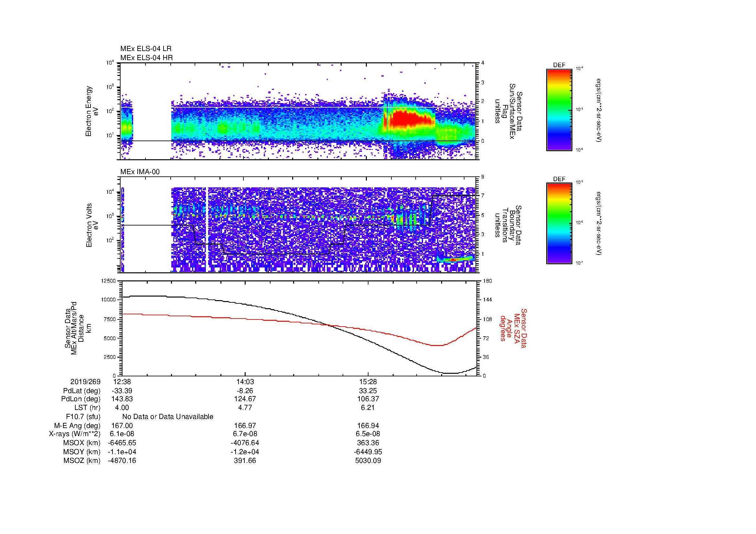Click the red high-flux electron burst region

tap(409, 119)
